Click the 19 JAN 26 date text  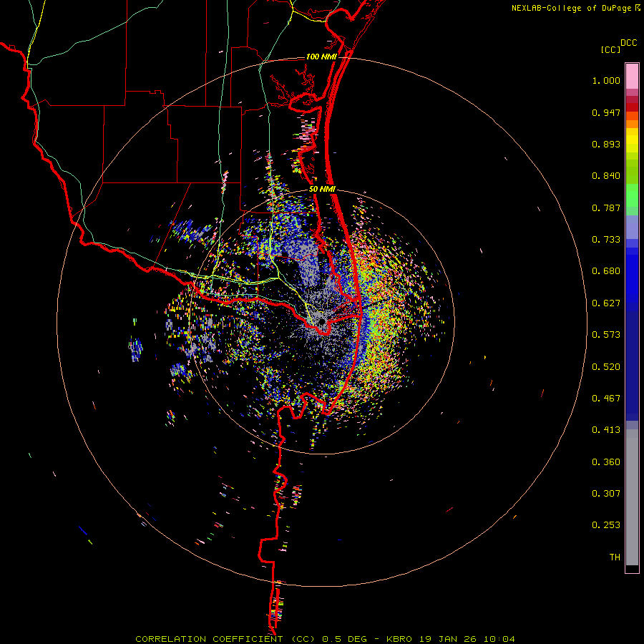point(447,639)
